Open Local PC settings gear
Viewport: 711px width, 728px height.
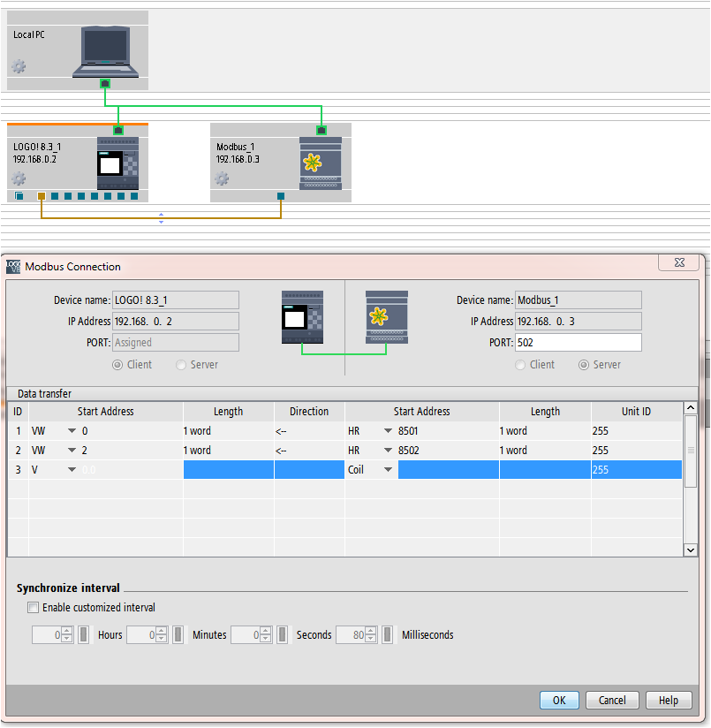pyautogui.click(x=19, y=66)
